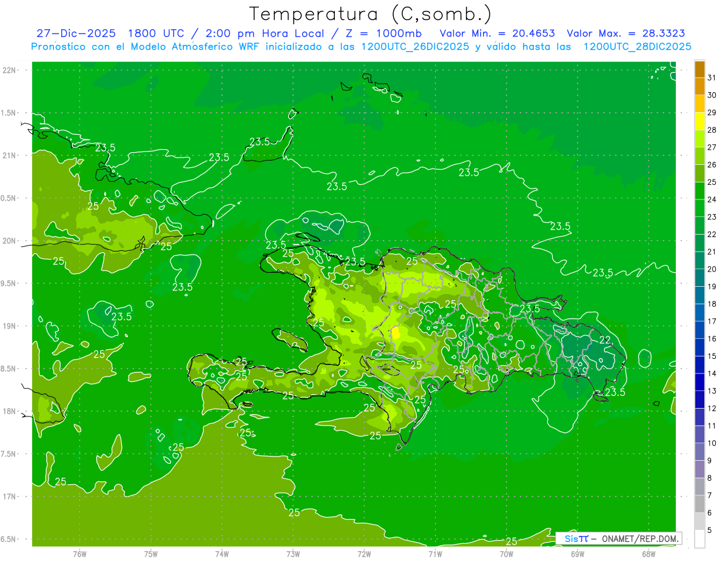
Task: Click the dark blue swatch between 13 and 14
Action: point(699,383)
